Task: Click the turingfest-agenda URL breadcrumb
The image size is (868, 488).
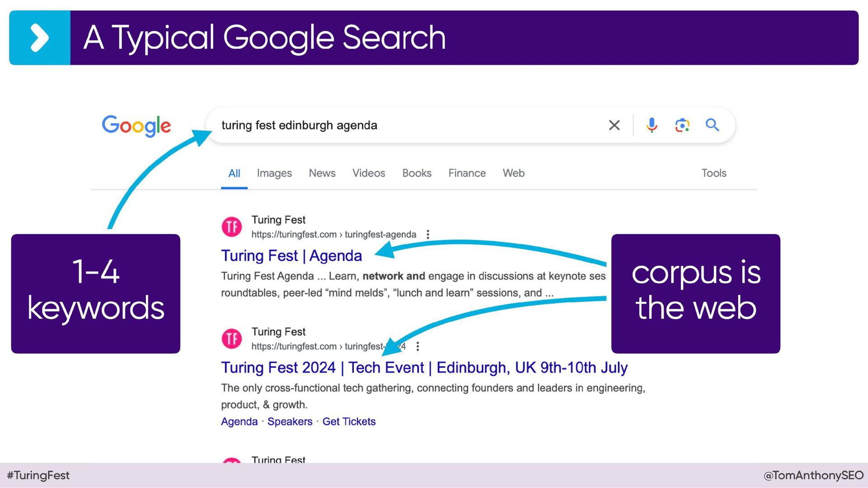Action: pos(334,235)
